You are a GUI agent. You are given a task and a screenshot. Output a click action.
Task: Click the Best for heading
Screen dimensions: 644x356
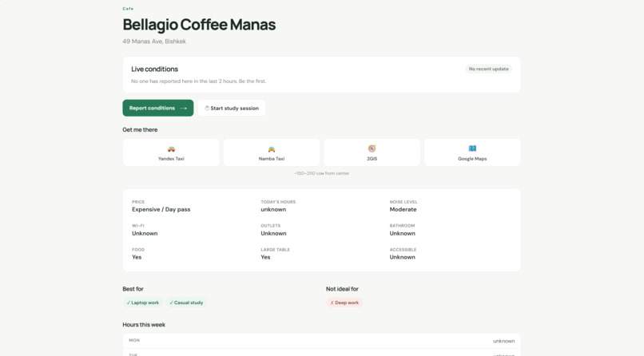[x=133, y=289]
